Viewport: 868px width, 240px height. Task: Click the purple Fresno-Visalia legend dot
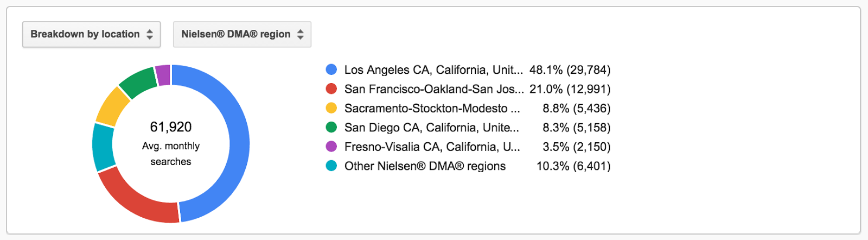coord(331,147)
